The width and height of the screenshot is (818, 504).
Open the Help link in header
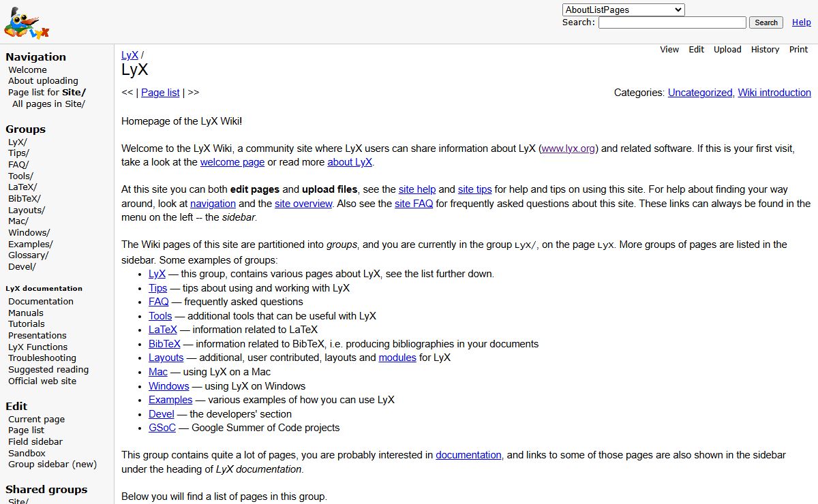coord(802,22)
